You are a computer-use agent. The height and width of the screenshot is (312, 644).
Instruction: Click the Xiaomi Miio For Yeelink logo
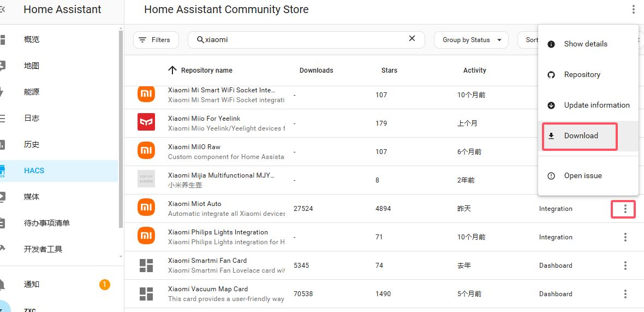pyautogui.click(x=146, y=123)
